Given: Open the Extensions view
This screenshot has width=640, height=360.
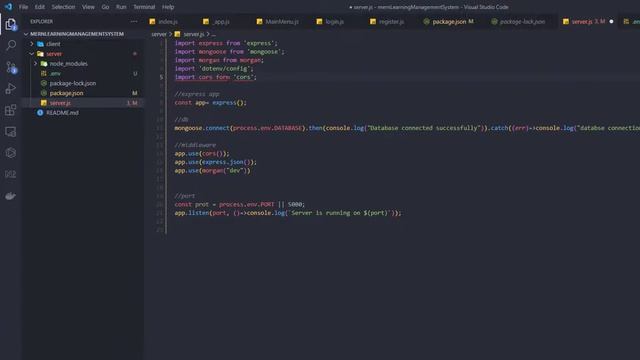Looking at the screenshot, I should click(x=11, y=110).
